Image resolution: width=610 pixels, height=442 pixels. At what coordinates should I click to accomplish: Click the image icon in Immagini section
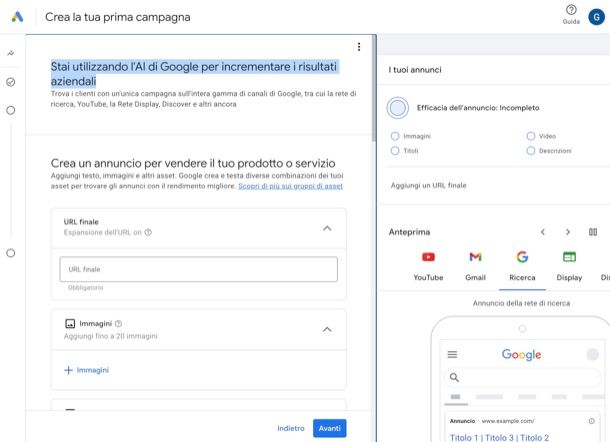[70, 323]
